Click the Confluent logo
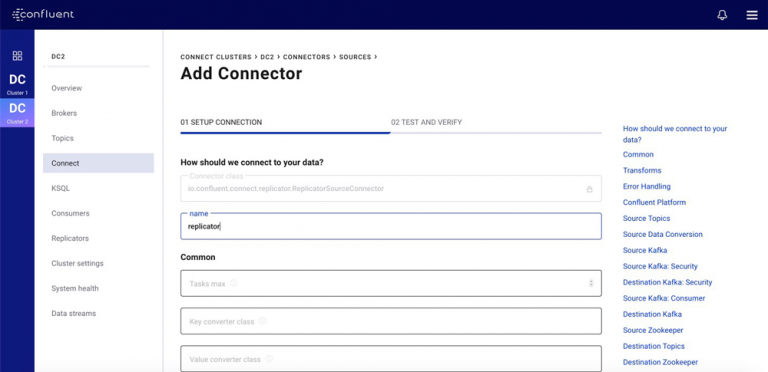Viewport: 768px width, 372px height. pos(43,14)
